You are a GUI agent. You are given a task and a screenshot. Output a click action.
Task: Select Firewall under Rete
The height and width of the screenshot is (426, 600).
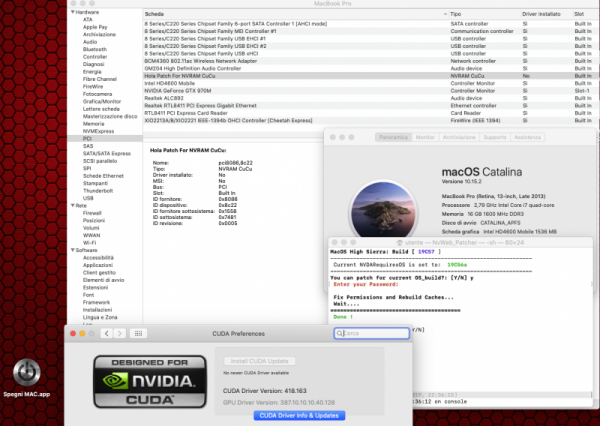pos(92,213)
